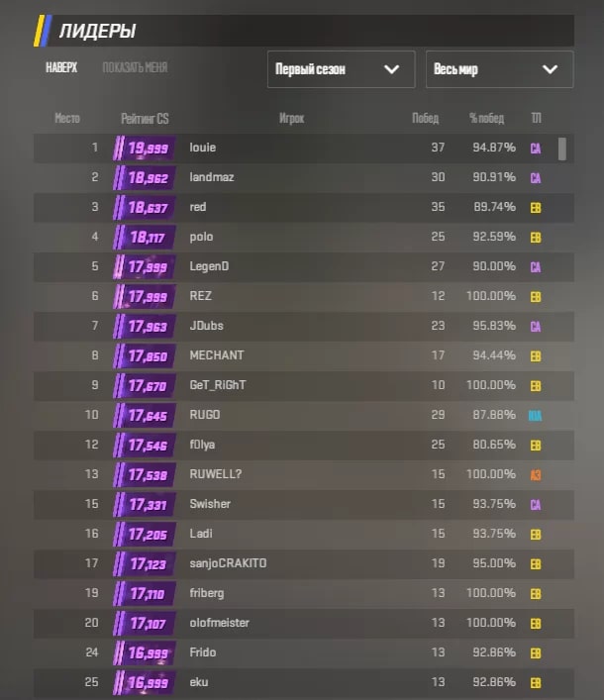This screenshot has width=604, height=700.
Task: Sort by the Рейтинг CS column header
Action: (x=145, y=119)
